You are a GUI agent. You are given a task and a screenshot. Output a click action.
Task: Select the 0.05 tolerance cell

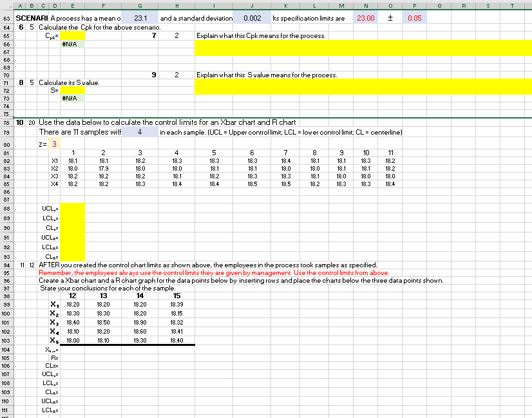[x=414, y=19]
